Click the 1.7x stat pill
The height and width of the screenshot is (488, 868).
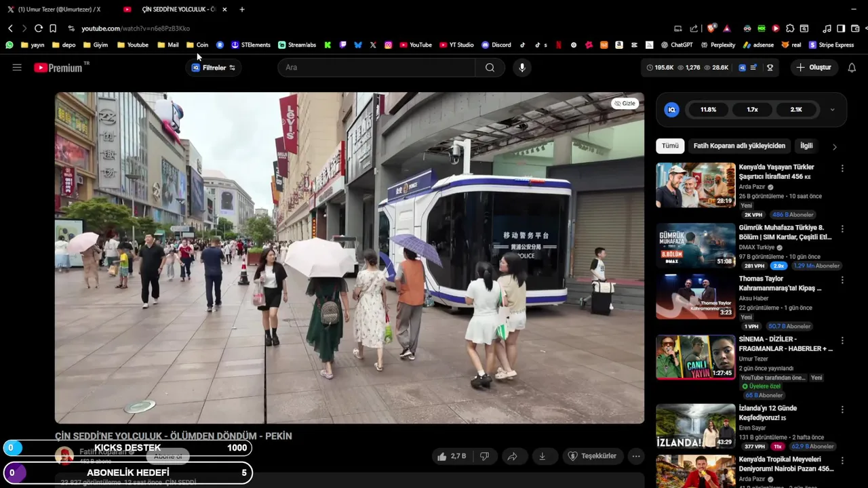click(752, 110)
